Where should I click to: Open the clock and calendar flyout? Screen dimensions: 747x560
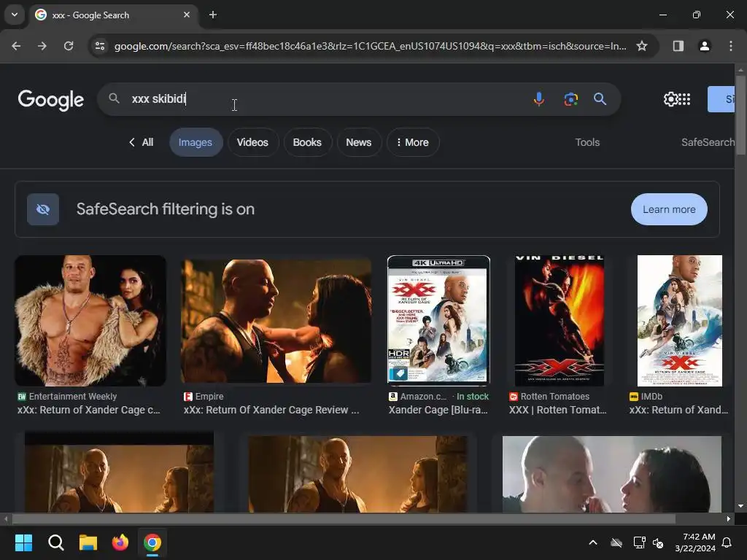(x=695, y=542)
